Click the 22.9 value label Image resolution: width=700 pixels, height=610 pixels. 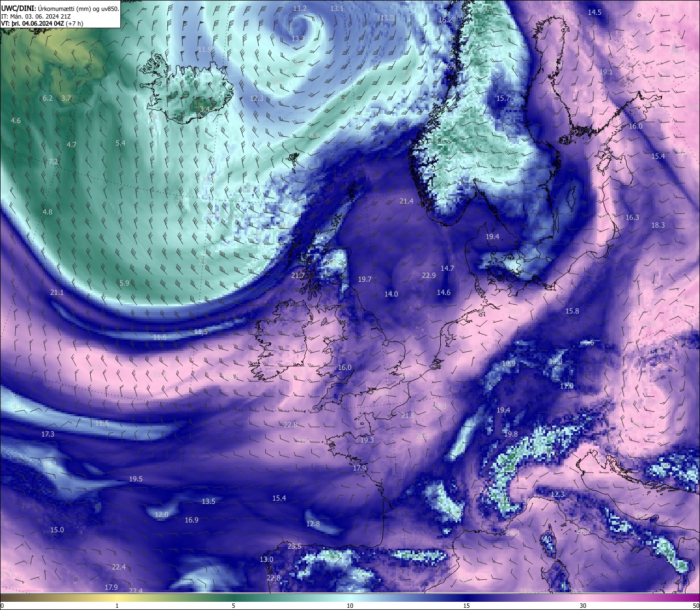[429, 275]
